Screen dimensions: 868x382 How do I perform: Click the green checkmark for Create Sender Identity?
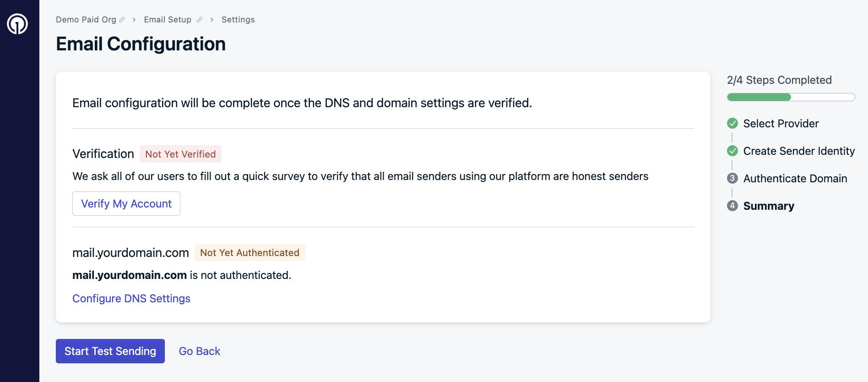pyautogui.click(x=732, y=151)
